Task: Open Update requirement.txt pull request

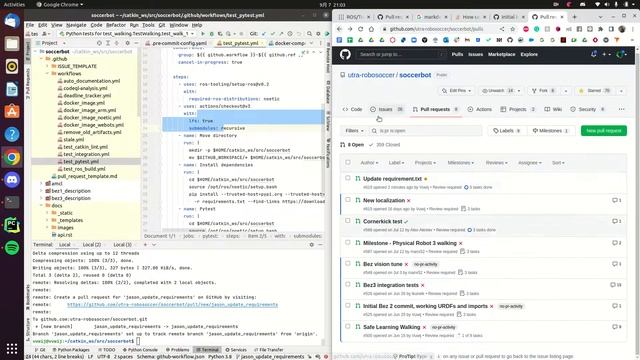Action: 392,179
